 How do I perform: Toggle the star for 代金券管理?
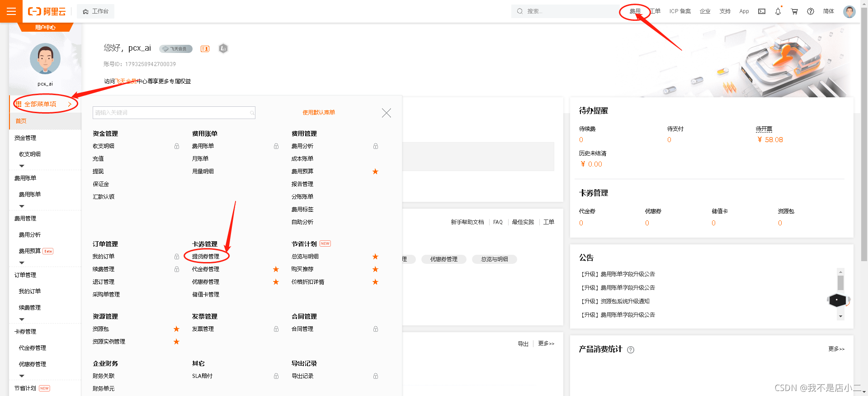276,269
